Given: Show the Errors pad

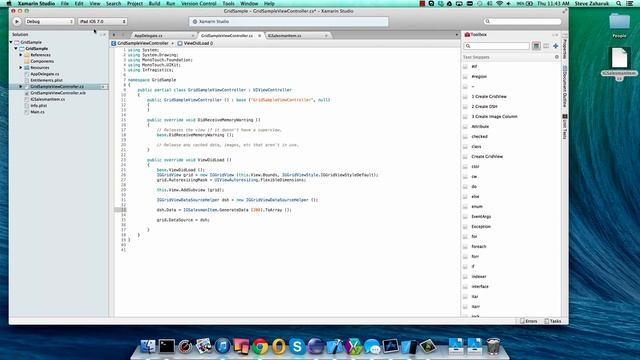Looking at the screenshot, I should pyautogui.click(x=529, y=321).
